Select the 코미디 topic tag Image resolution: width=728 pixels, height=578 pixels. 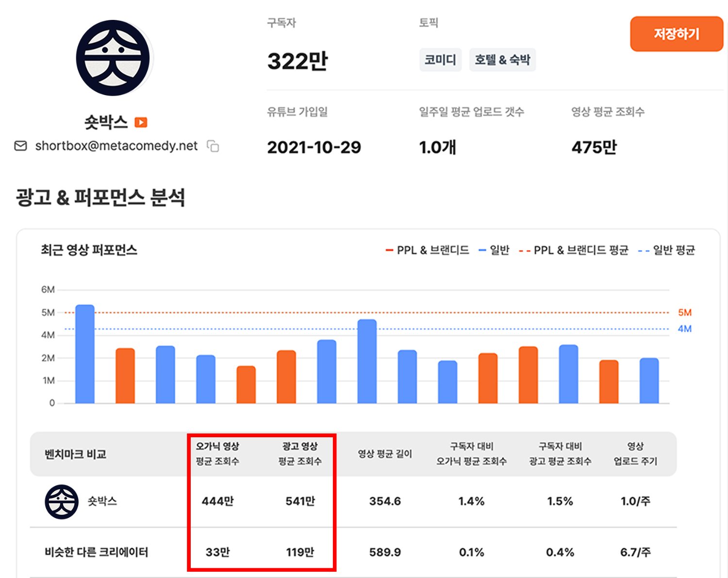tap(440, 60)
